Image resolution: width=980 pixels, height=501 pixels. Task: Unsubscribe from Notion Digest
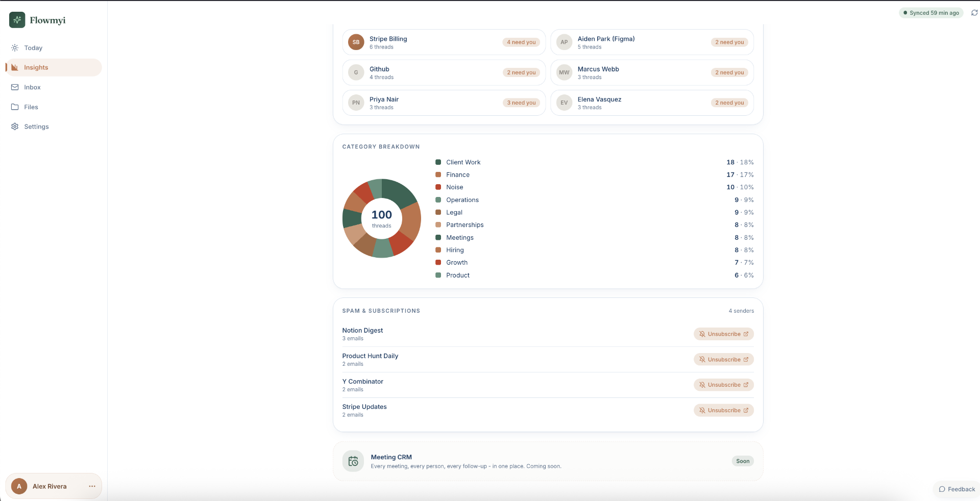[x=723, y=334]
